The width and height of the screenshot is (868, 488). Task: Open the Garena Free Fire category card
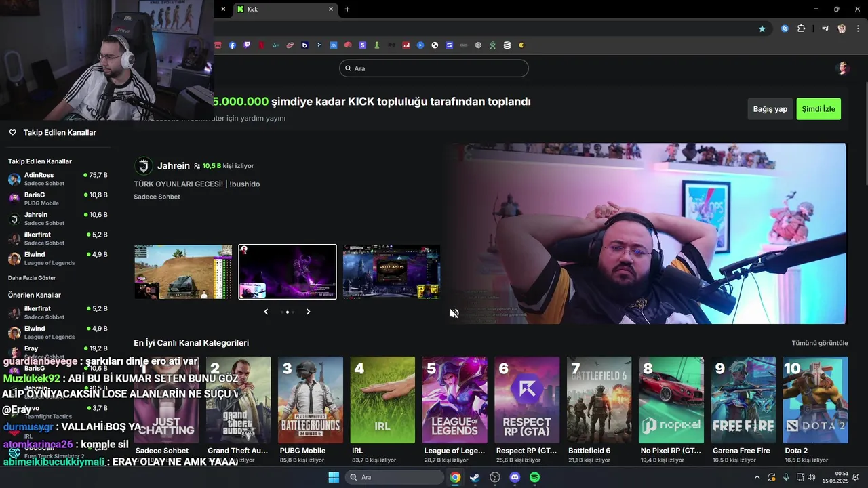pyautogui.click(x=744, y=400)
